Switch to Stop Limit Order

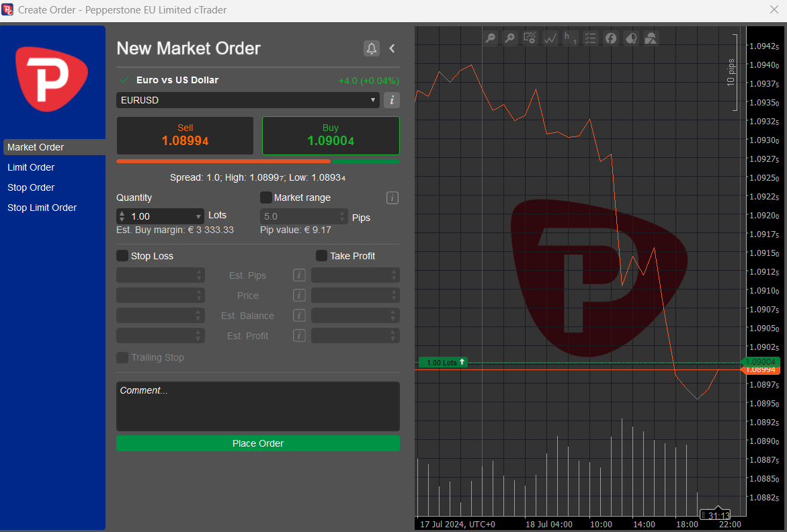[x=42, y=208]
